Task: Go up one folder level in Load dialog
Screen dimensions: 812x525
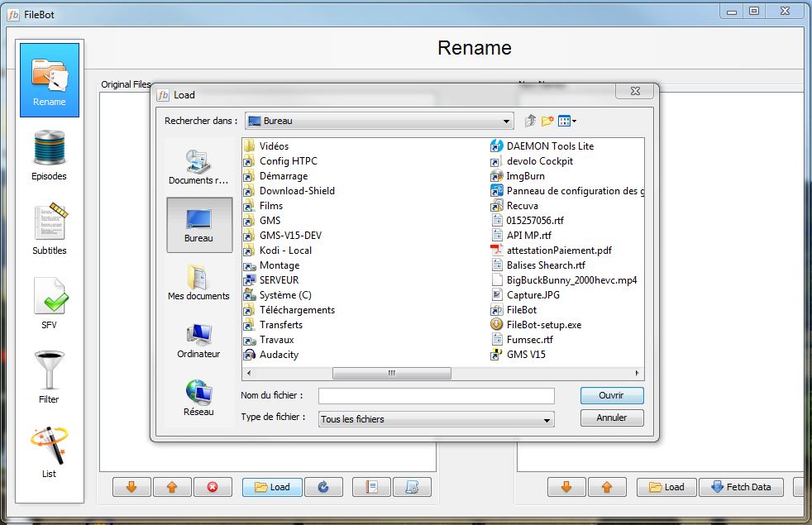Action: coord(530,122)
